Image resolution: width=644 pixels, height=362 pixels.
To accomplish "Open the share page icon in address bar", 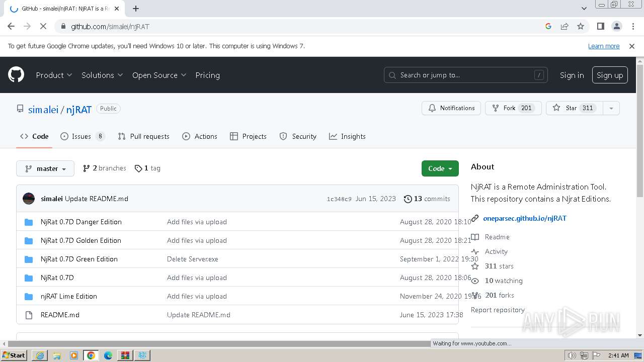I will pos(565,26).
